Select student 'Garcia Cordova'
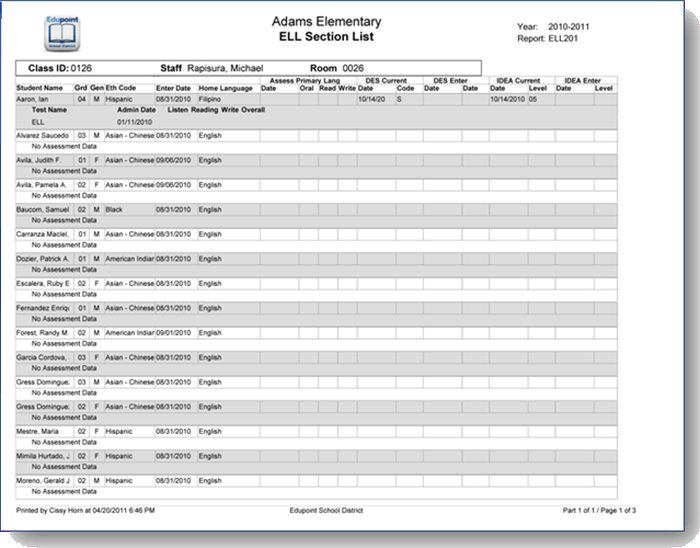The width and height of the screenshot is (700, 548). 42,357
